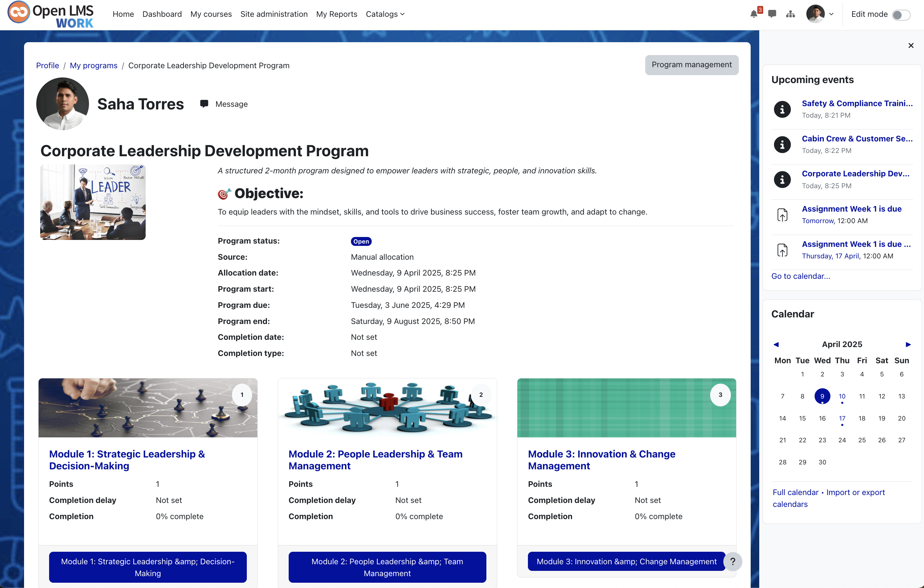Open the messaging chat bubble icon
Viewport: 924px width, 588px height.
pos(772,14)
